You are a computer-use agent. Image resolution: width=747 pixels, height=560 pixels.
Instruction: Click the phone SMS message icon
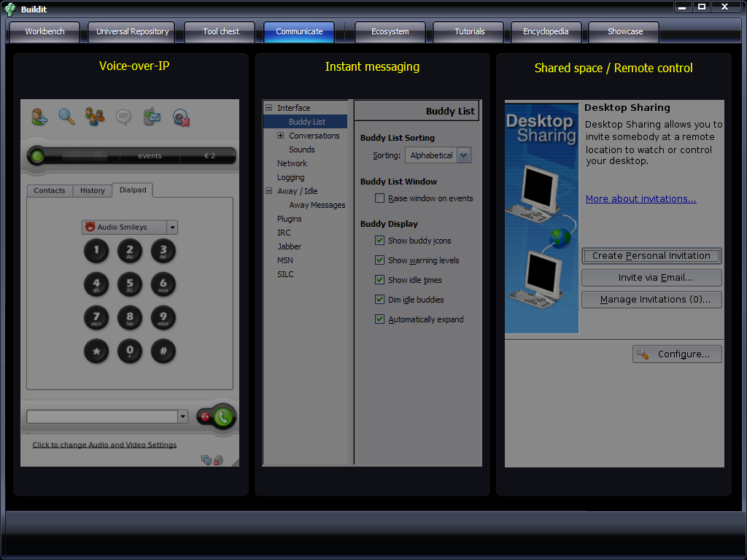[152, 117]
